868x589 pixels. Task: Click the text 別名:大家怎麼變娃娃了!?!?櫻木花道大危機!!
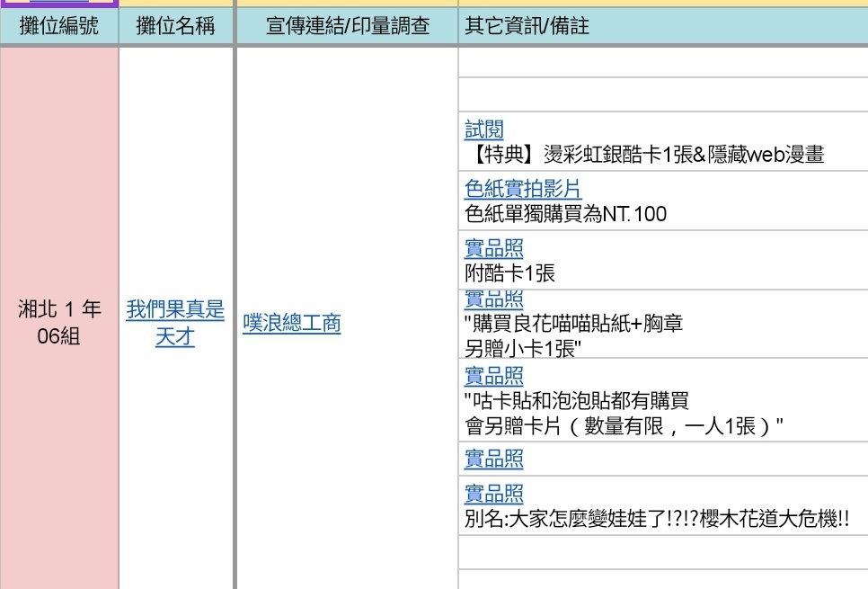pos(657,519)
